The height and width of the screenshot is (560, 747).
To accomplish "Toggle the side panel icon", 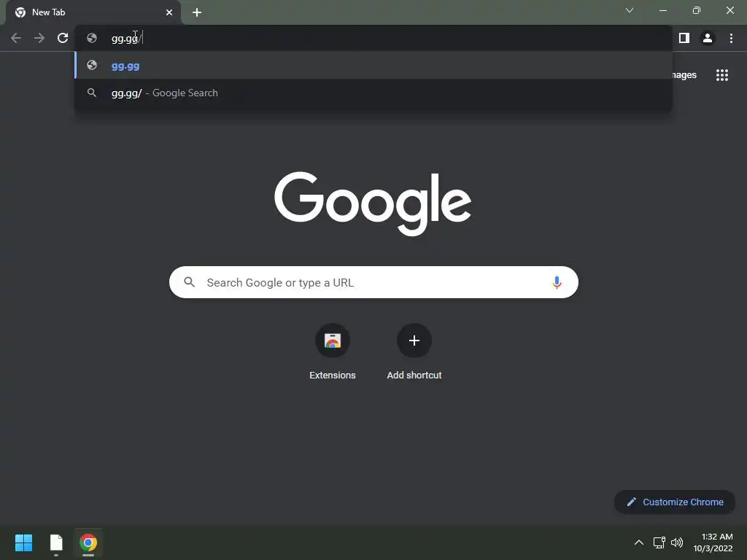I will point(684,38).
